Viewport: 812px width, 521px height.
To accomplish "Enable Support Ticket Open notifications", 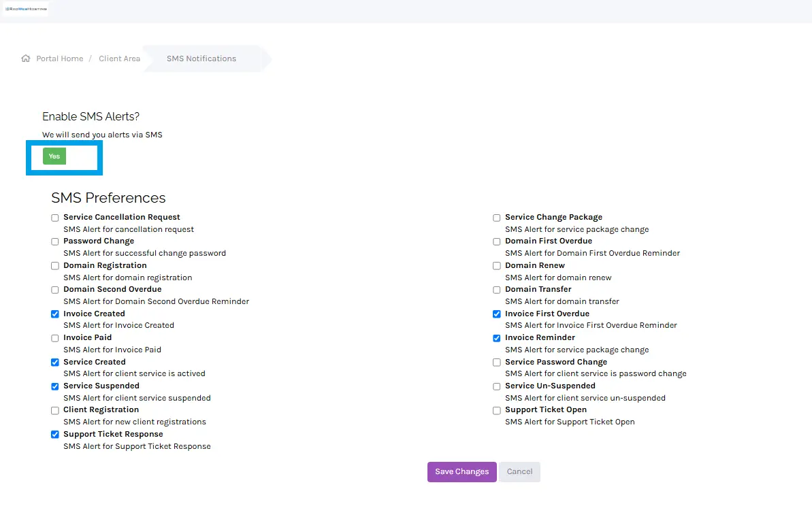I will pyautogui.click(x=496, y=410).
